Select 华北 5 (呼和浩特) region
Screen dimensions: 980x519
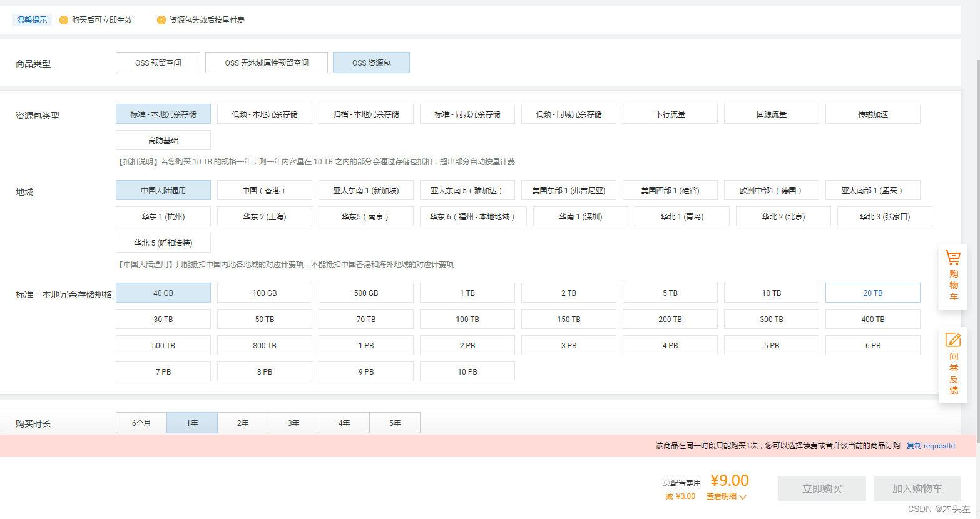[163, 243]
